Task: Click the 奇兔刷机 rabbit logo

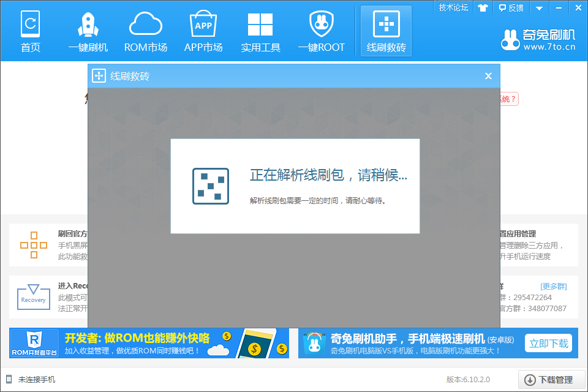Action: (x=510, y=40)
